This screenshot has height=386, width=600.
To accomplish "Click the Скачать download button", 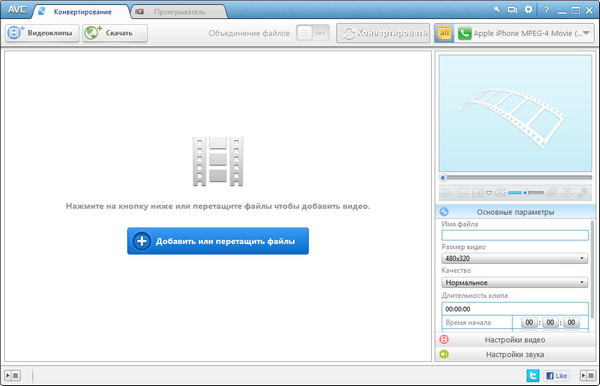I will (115, 33).
